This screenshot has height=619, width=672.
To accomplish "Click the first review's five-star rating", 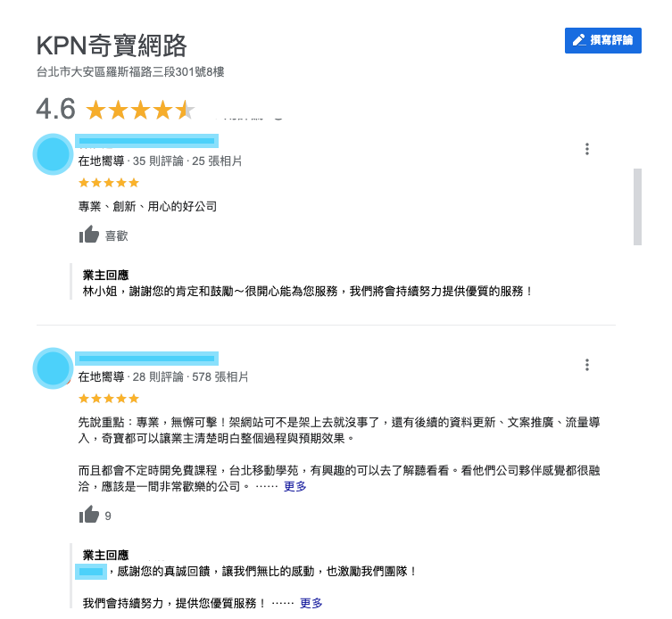I will (109, 183).
